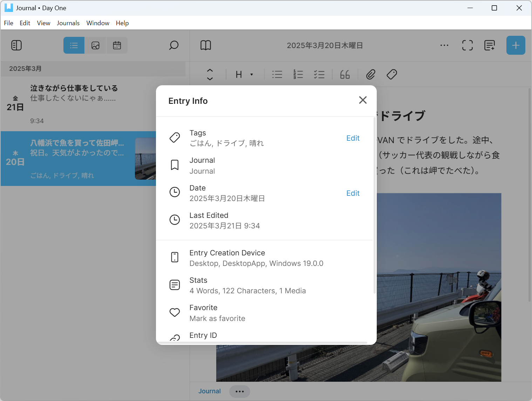The width and height of the screenshot is (532, 401).
Task: Edit the entry date
Action: tap(353, 193)
